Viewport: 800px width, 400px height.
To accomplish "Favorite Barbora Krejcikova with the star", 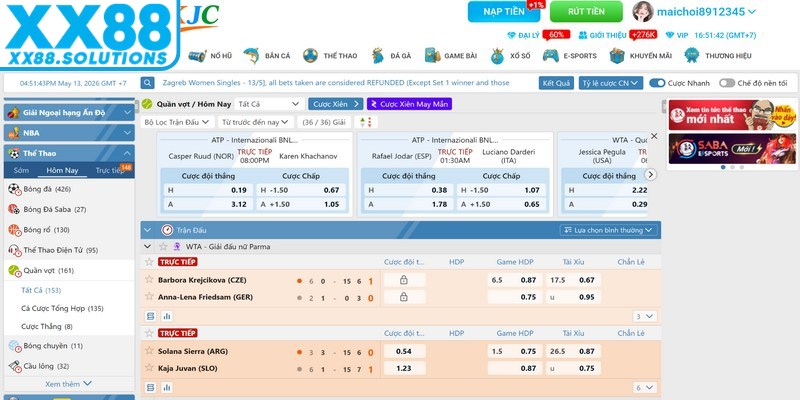I will point(149,280).
